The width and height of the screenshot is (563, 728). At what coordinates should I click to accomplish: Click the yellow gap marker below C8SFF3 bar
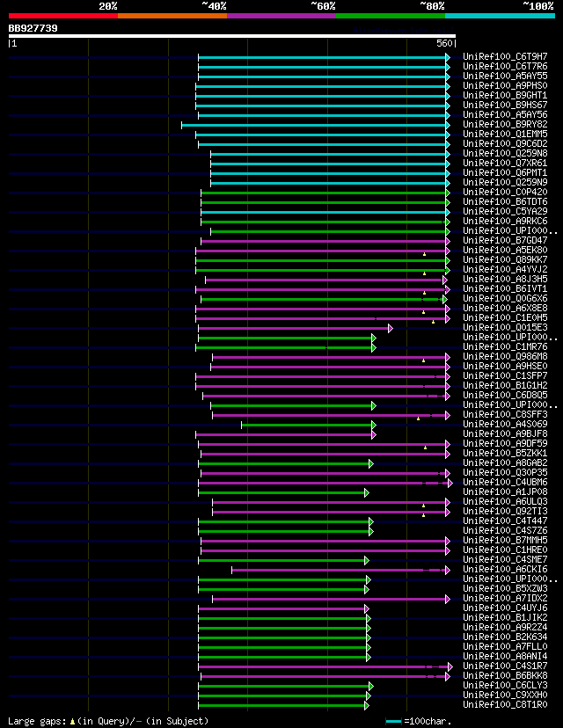(x=418, y=419)
